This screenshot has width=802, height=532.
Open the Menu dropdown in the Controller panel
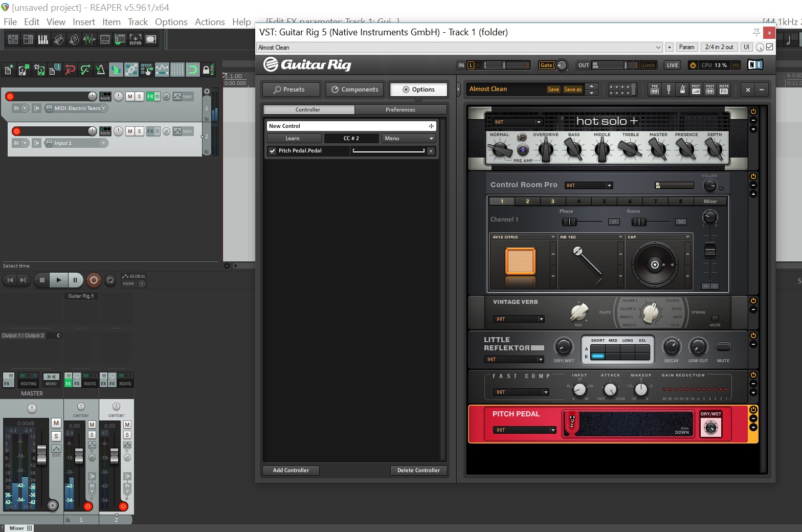[409, 139]
